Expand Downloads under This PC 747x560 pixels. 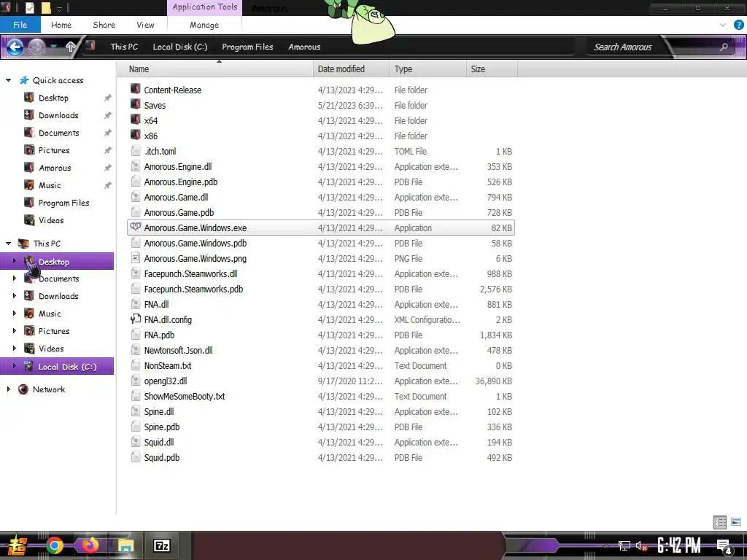pos(14,296)
